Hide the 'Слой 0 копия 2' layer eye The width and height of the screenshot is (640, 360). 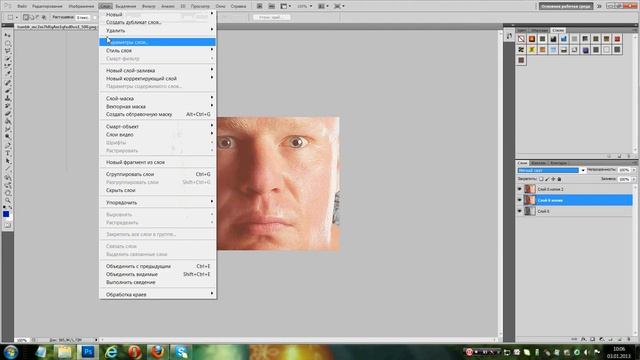pyautogui.click(x=520, y=189)
